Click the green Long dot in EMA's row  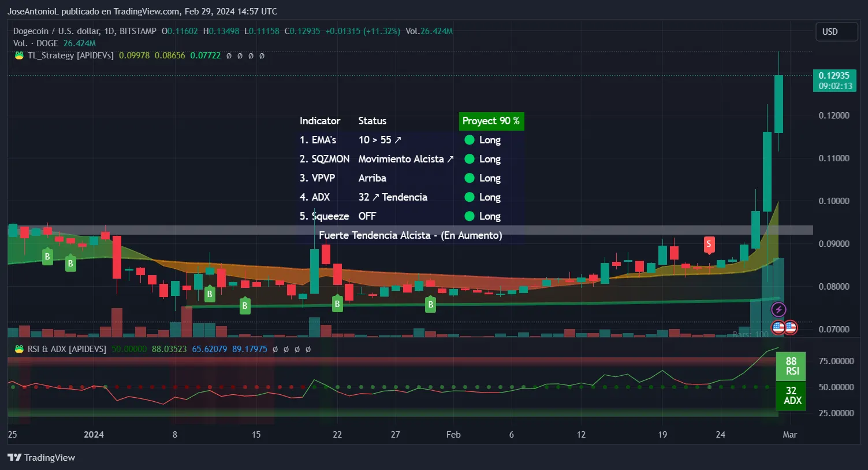coord(470,140)
